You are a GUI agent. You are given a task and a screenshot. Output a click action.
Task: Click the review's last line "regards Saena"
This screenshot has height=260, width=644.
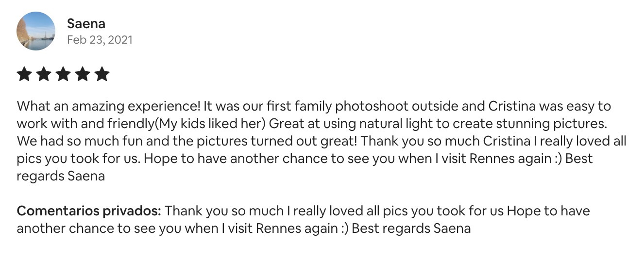[61, 176]
